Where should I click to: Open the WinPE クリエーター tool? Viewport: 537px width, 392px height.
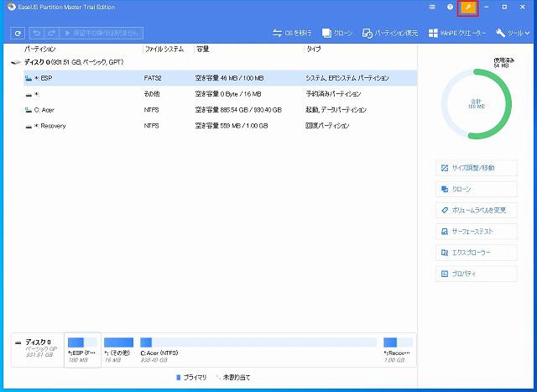(x=457, y=34)
